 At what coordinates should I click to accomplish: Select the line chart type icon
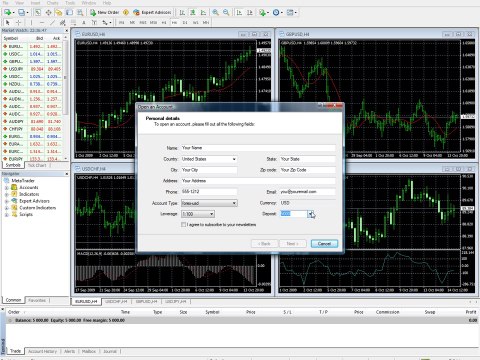click(203, 12)
